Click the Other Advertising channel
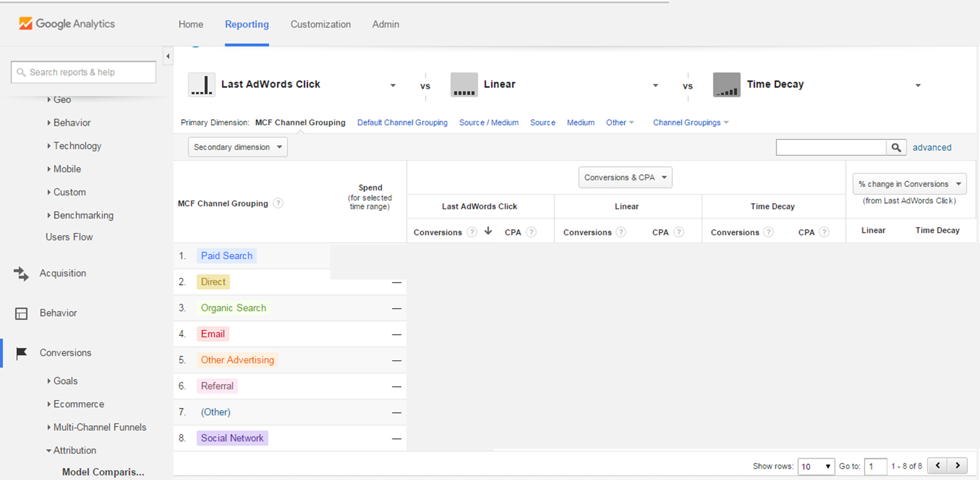 coord(237,360)
